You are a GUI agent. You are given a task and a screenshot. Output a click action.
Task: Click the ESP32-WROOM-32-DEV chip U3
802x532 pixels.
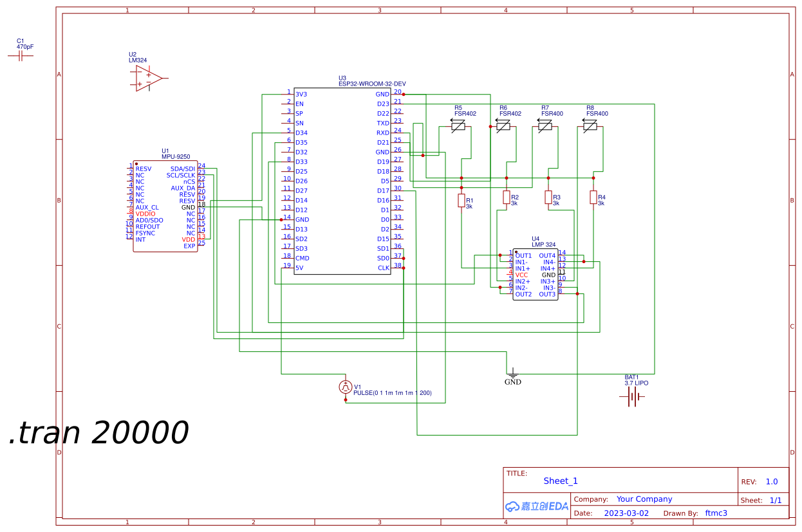pyautogui.click(x=343, y=180)
